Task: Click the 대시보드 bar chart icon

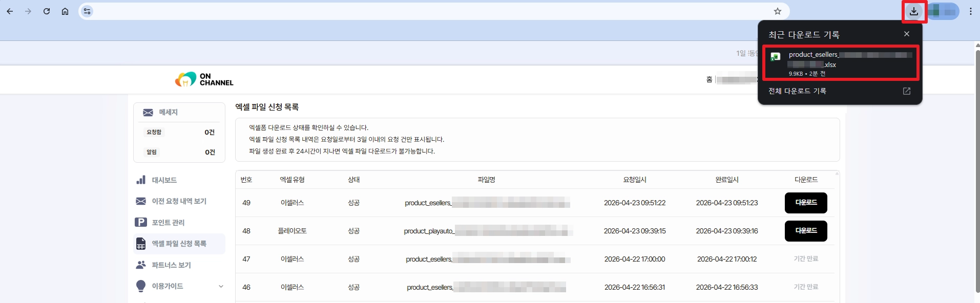Action: pos(141,180)
